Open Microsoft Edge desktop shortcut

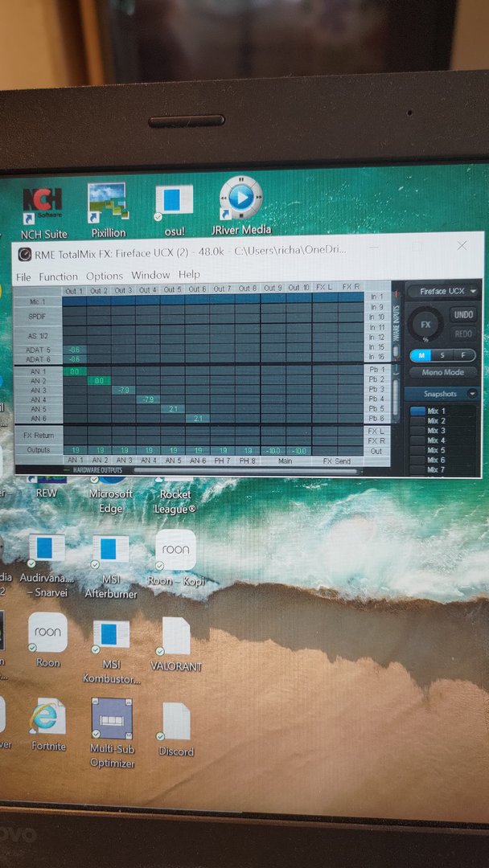[x=111, y=496]
